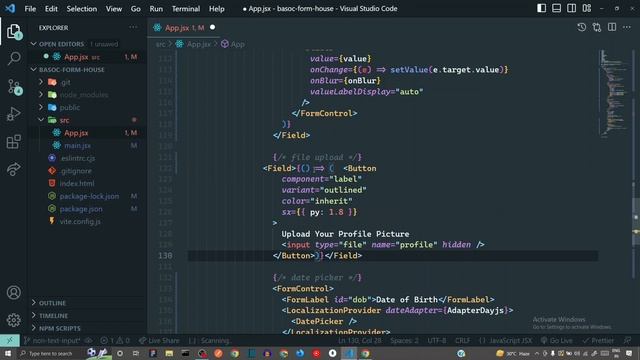Click the code minimap overview

pyautogui.click(x=615, y=93)
